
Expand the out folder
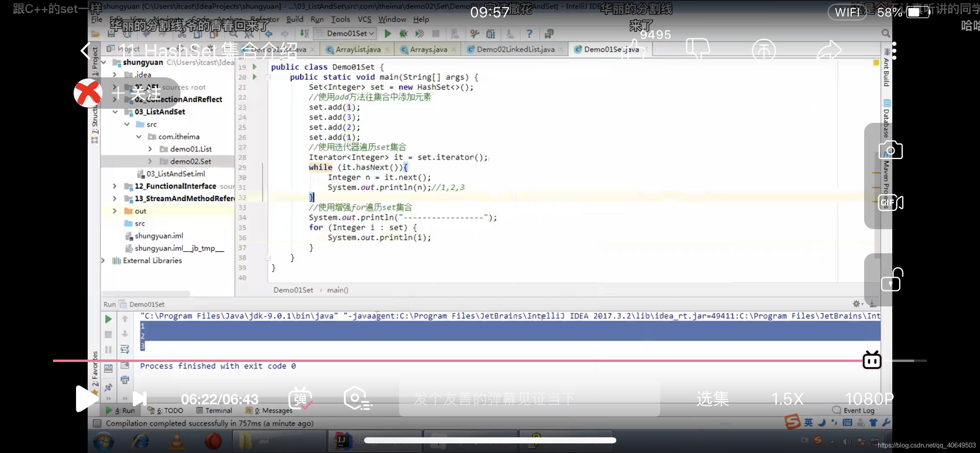tap(115, 211)
